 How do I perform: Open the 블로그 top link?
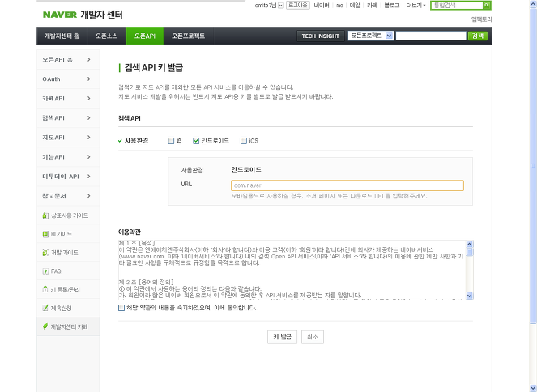click(391, 5)
